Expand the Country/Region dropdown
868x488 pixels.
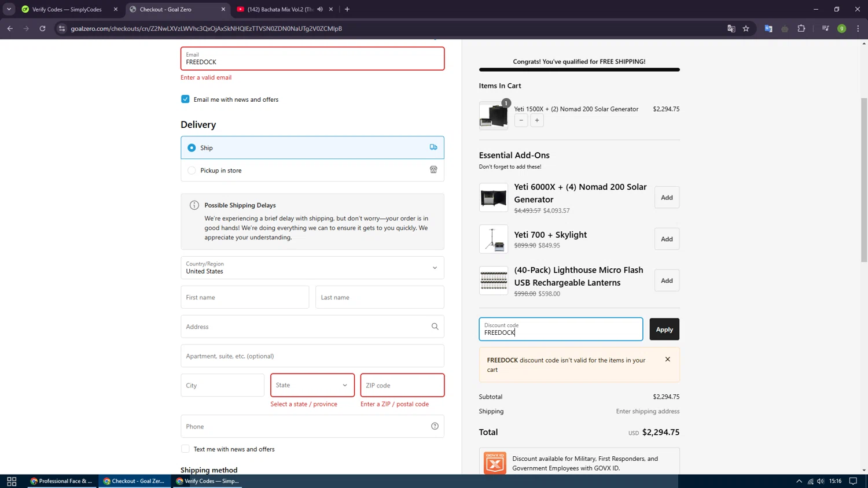[312, 268]
